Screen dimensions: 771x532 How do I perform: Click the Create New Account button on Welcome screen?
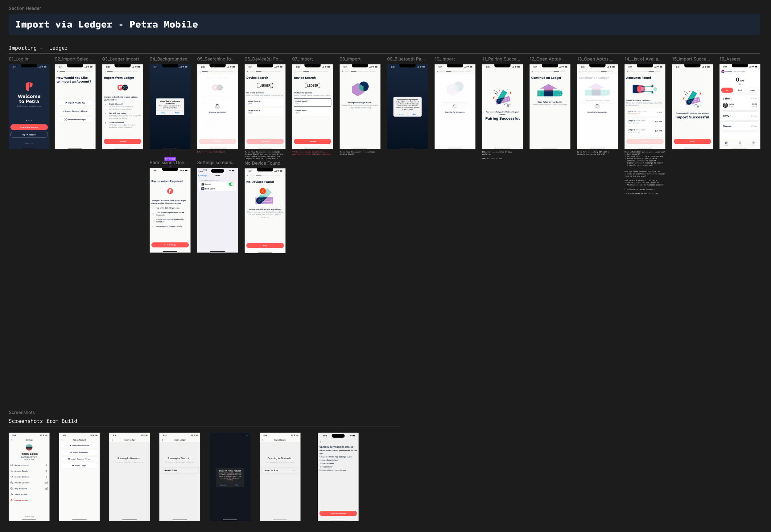pos(29,127)
